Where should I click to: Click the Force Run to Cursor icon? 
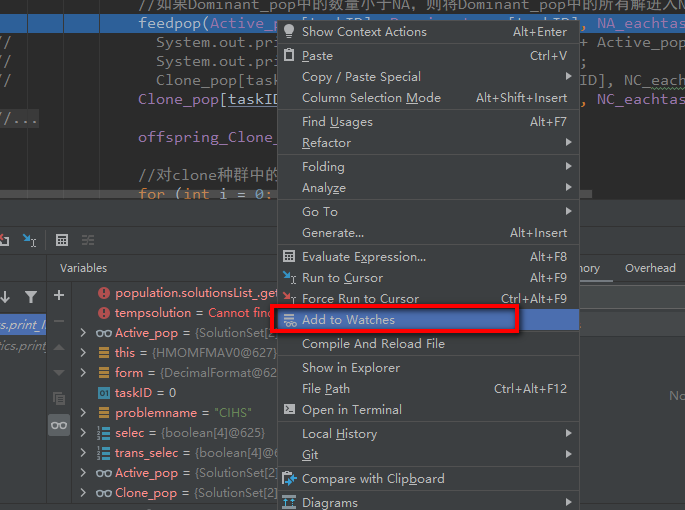289,298
